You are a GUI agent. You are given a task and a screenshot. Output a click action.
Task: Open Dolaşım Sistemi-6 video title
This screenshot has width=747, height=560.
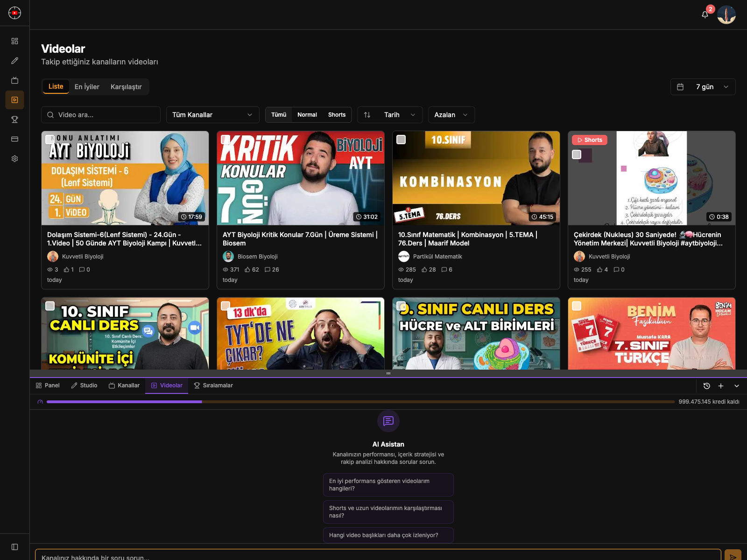125,239
